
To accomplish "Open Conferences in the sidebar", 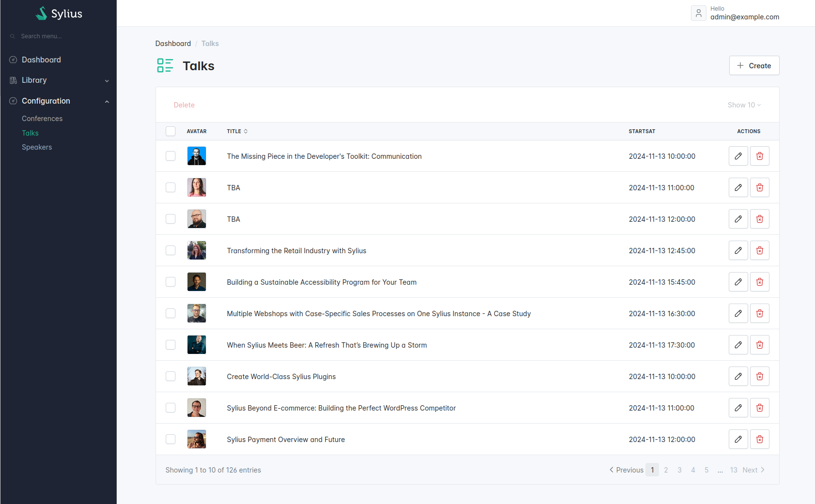I will point(42,119).
